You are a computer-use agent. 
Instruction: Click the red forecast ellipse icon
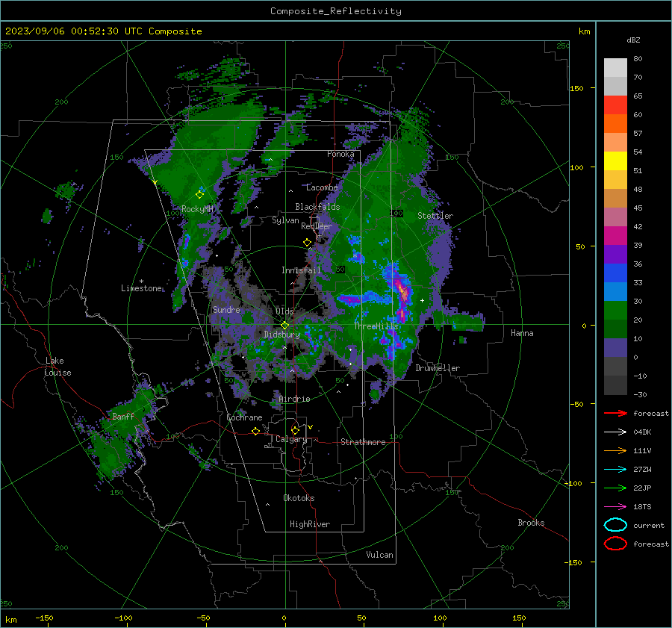[x=615, y=544]
